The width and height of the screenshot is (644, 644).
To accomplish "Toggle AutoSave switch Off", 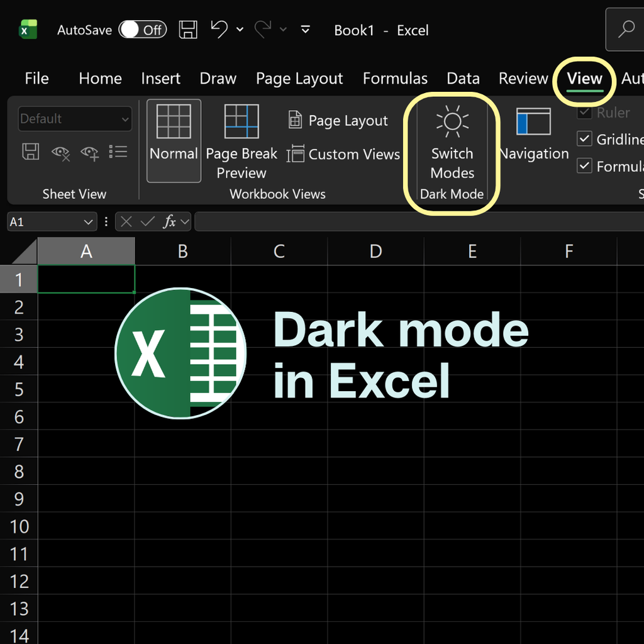I will 143,30.
